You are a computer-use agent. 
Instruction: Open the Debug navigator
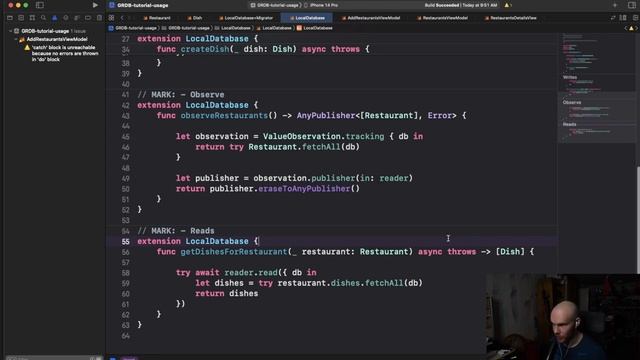click(77, 18)
